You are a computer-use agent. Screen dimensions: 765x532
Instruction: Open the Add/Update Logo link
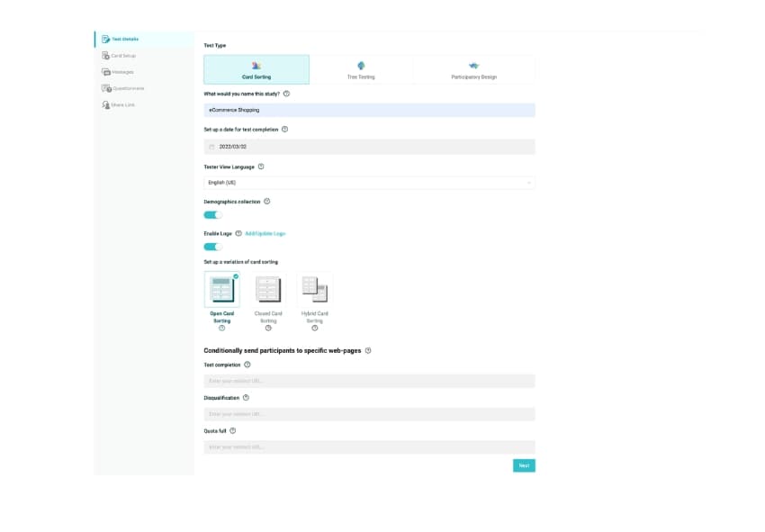[265, 232]
